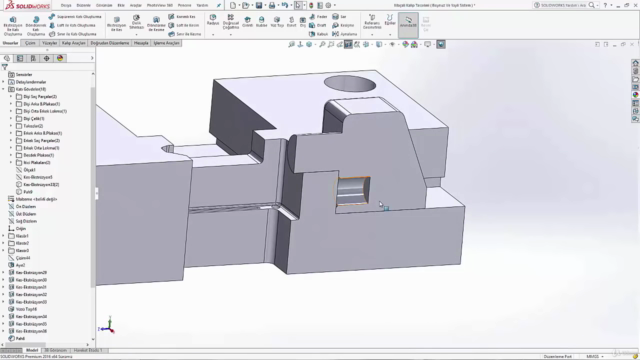The width and height of the screenshot is (640, 360).
Task: Click the New document icon
Action: [233, 5]
